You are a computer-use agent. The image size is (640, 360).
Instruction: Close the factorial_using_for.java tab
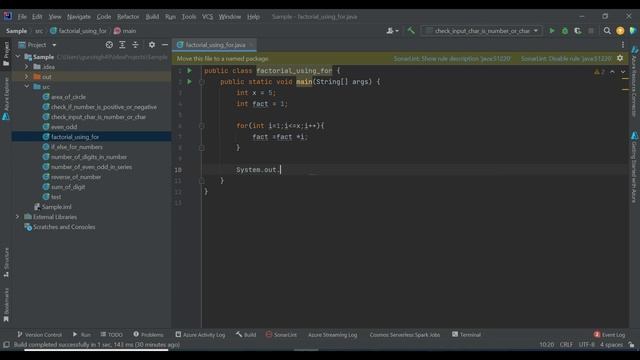coord(251,45)
